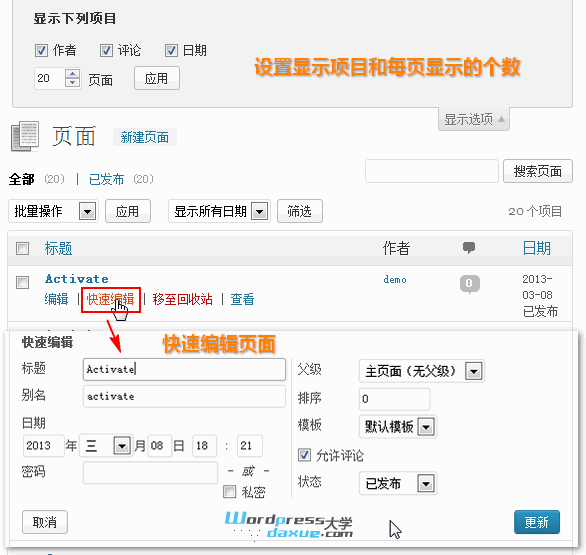
Task: Open the 状态 status dropdown
Action: coord(398,484)
